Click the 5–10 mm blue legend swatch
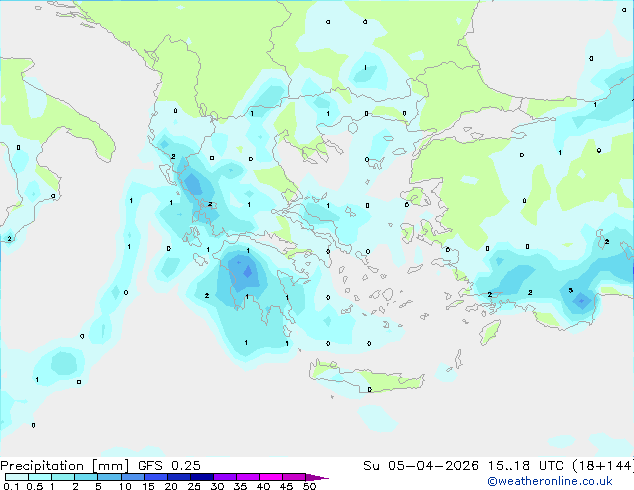The image size is (634, 490). pos(109,477)
